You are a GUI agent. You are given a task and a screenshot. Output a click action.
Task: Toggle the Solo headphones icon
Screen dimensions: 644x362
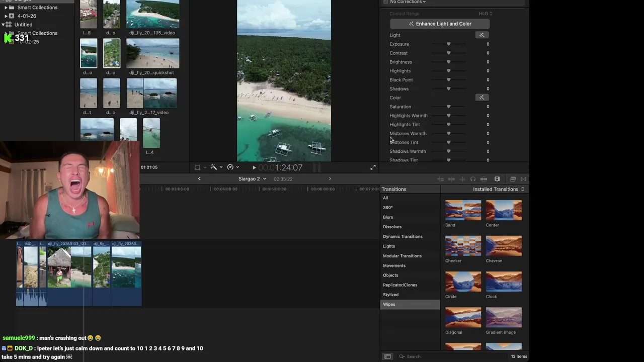tap(473, 179)
